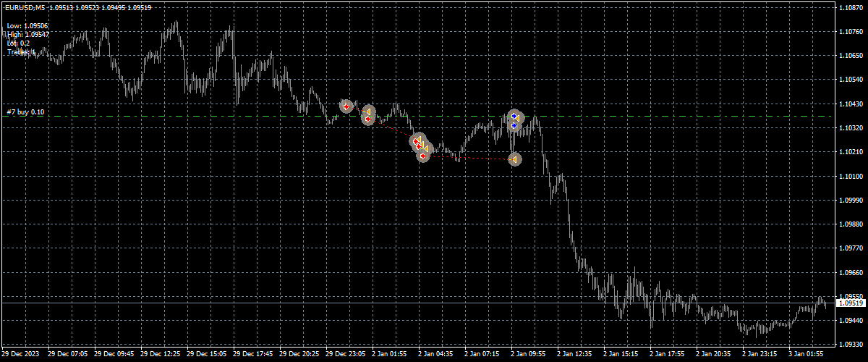Click the 1.10540 price scale label

tap(851, 80)
